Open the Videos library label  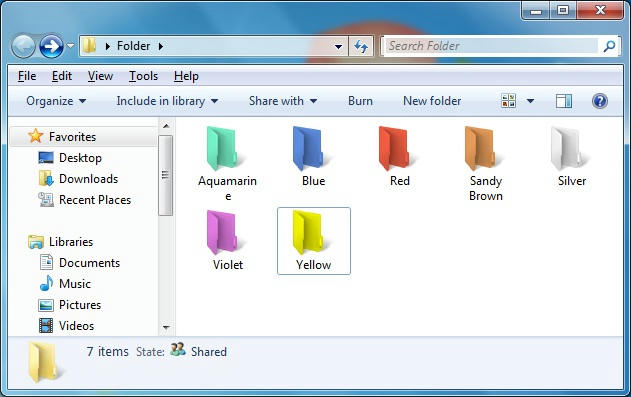[x=76, y=325]
